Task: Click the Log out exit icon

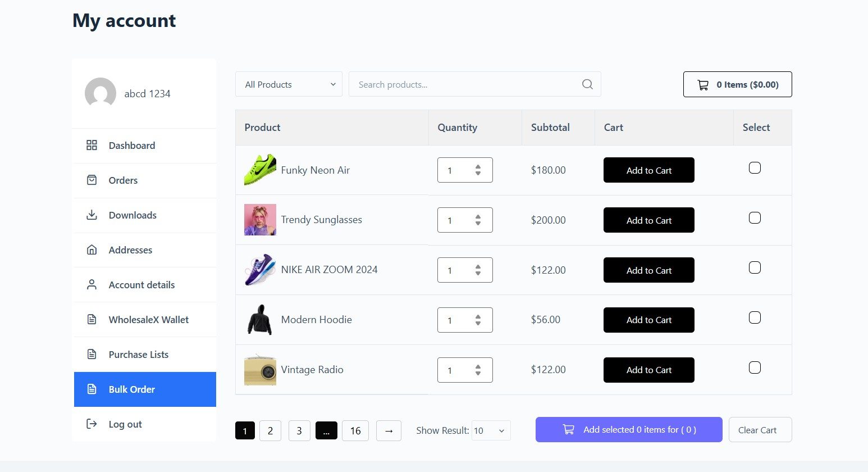Action: (x=92, y=424)
